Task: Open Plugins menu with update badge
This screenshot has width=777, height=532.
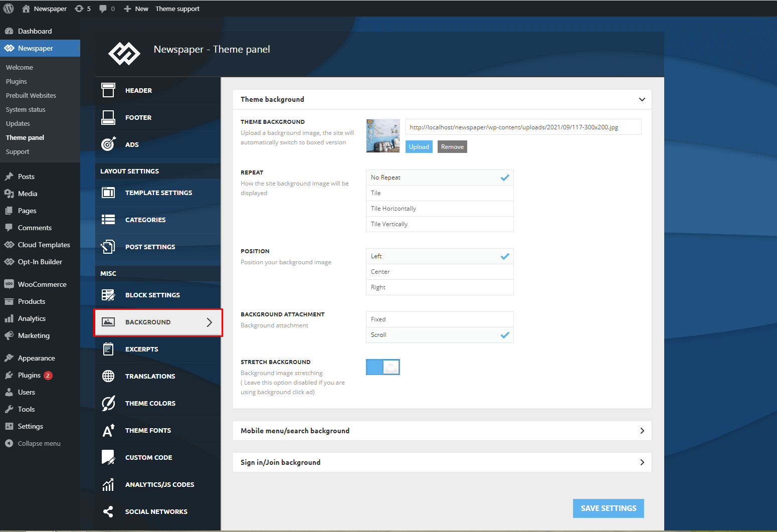Action: click(x=40, y=375)
